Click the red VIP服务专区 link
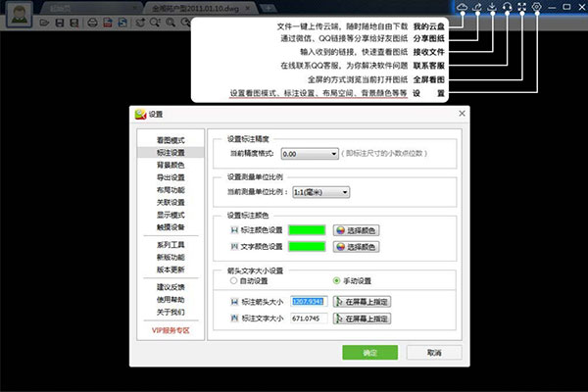This screenshot has height=392, width=588. [x=171, y=330]
